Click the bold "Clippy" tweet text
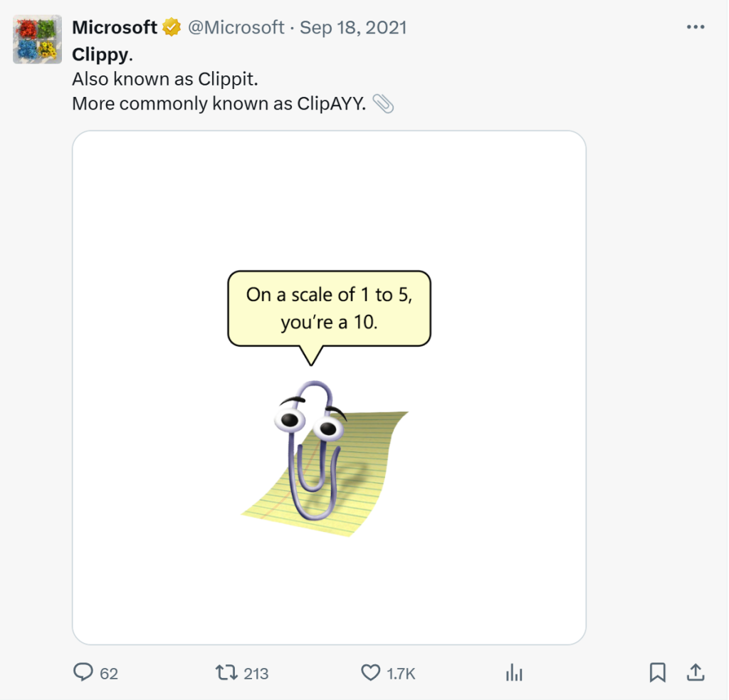 pyautogui.click(x=100, y=55)
